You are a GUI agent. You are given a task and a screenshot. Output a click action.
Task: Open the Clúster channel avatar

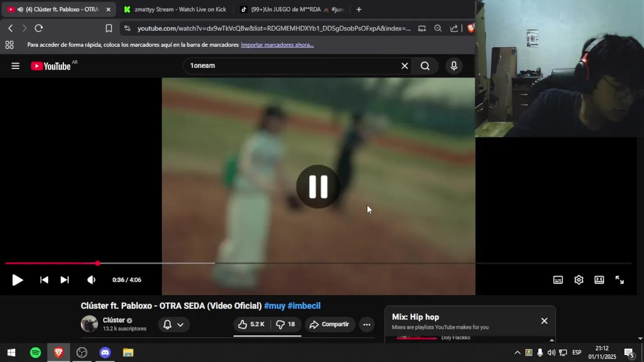(x=90, y=324)
